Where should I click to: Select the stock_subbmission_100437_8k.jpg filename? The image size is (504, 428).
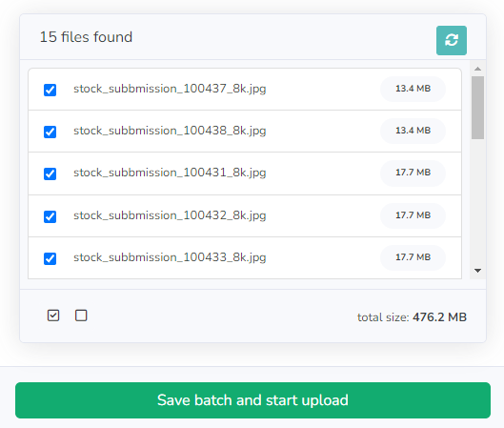click(x=170, y=89)
